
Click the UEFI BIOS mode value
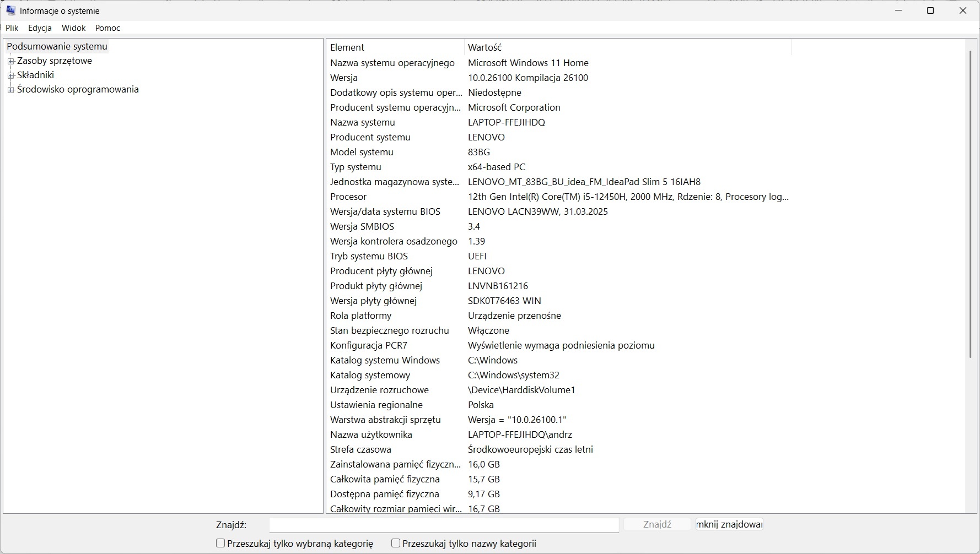click(x=477, y=256)
